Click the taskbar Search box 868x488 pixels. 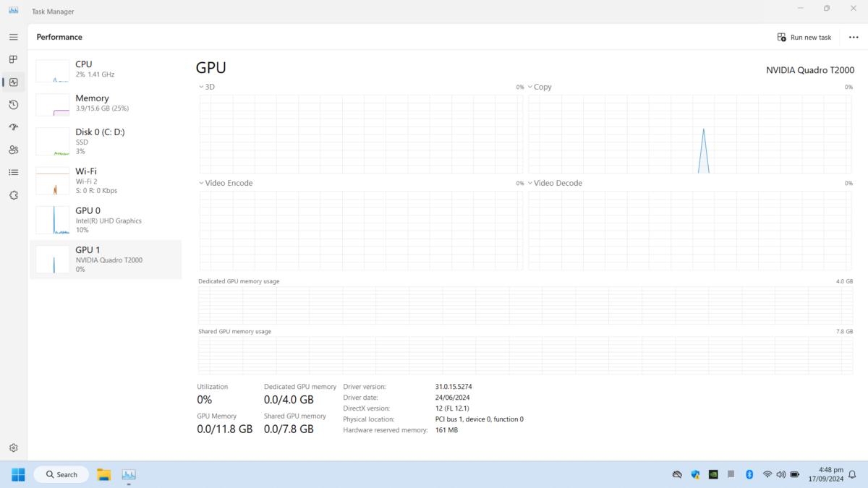tap(61, 474)
